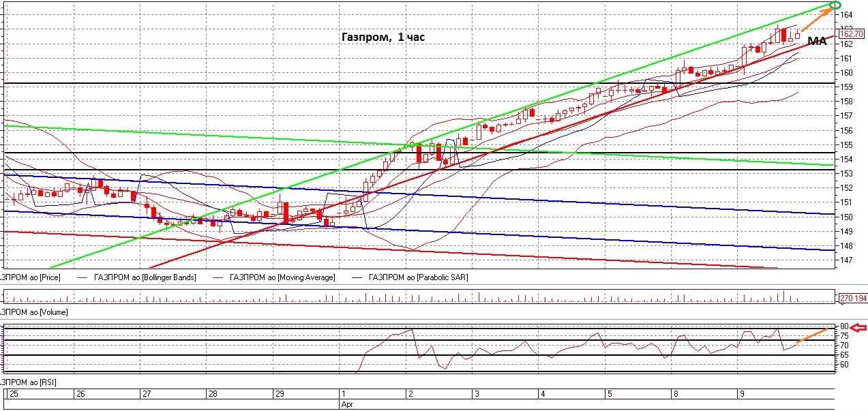Select date 27 on the time axis
The image size is (868, 411).
147,394
